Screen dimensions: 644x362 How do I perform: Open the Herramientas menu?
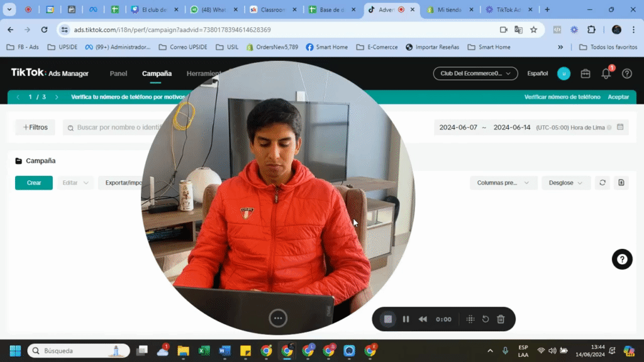(x=203, y=74)
